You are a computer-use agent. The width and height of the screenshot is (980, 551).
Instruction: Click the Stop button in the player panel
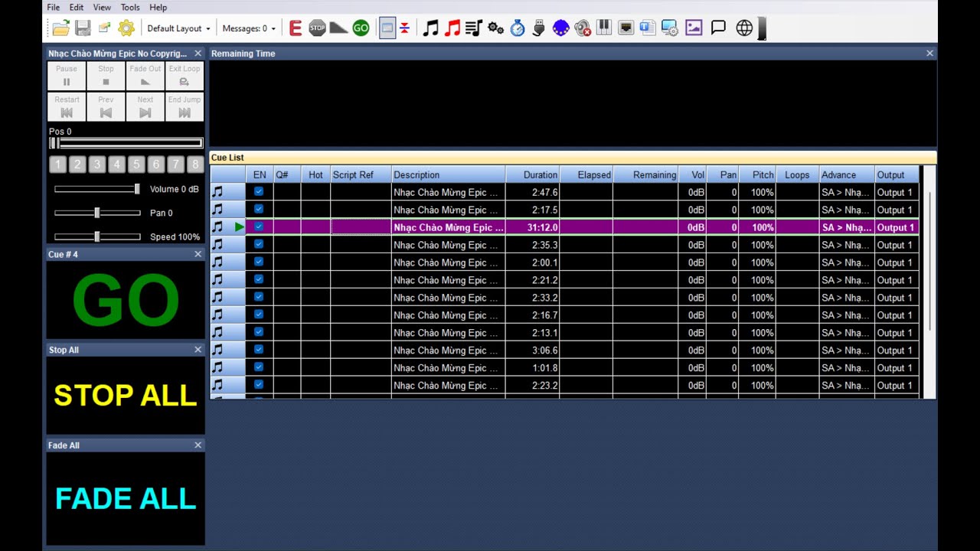106,76
